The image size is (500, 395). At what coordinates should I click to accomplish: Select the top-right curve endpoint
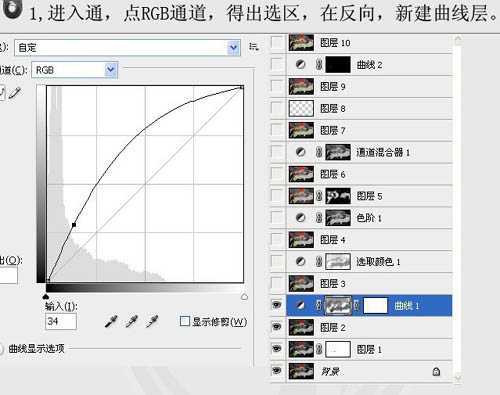(242, 87)
